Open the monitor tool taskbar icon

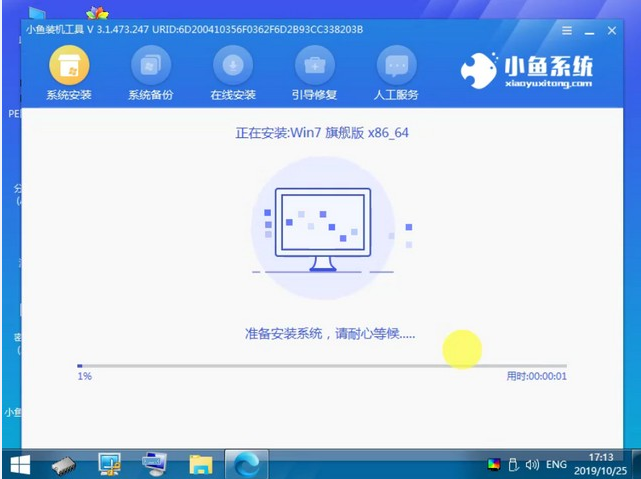(x=110, y=464)
